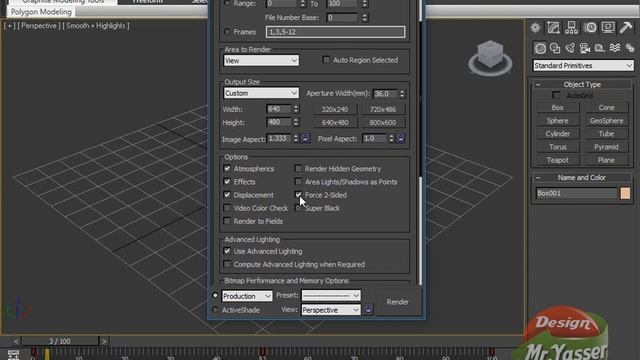
Task: Open the Standard Primitives dropdown
Action: click(x=583, y=65)
